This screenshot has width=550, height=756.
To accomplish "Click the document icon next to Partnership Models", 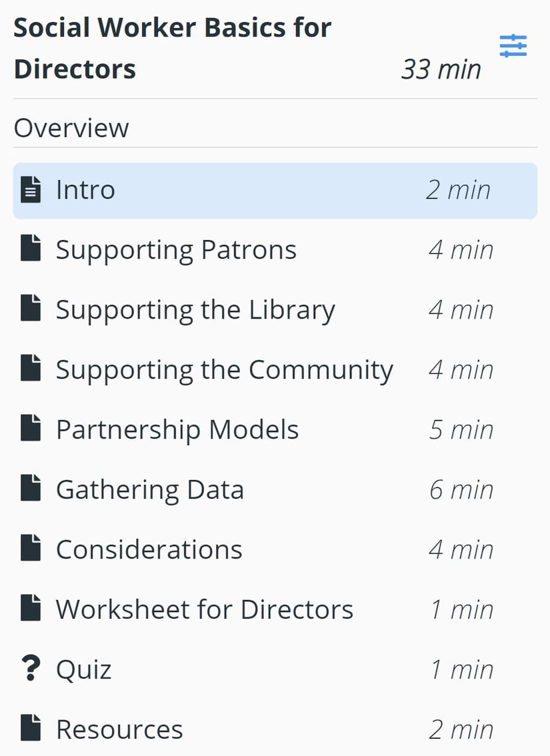I will pos(30,429).
